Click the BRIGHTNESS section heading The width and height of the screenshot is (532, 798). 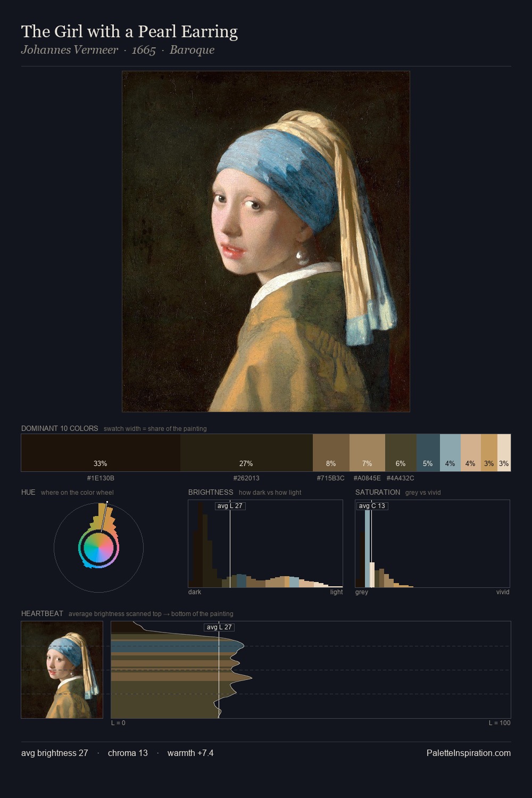pyautogui.click(x=211, y=492)
